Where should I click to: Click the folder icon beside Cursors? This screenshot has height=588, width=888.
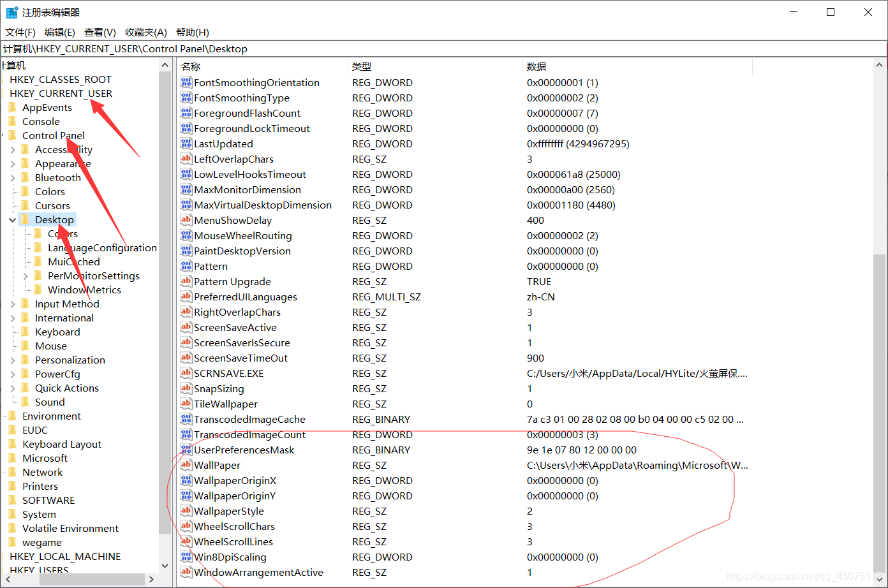click(x=26, y=205)
